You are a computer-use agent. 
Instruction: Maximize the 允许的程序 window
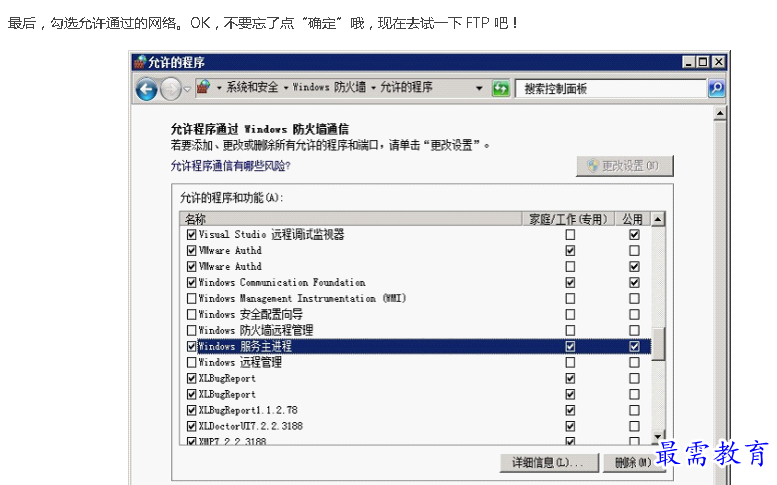703,62
